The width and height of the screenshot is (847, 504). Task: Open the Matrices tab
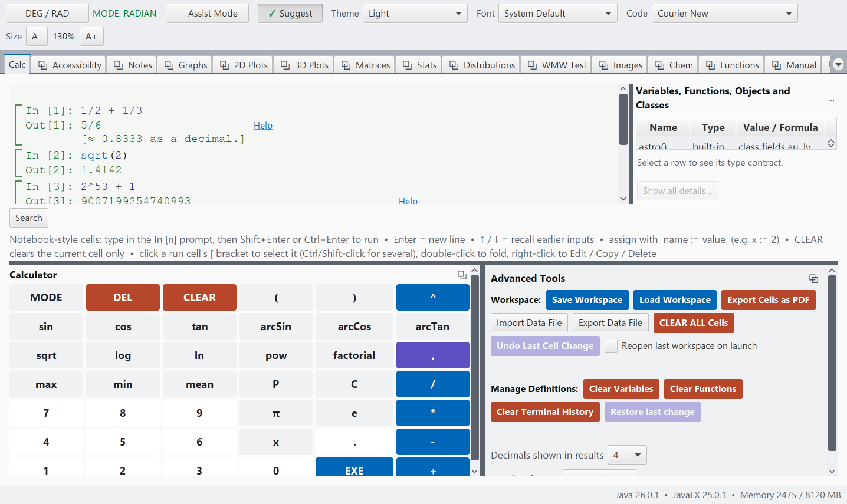tap(365, 65)
